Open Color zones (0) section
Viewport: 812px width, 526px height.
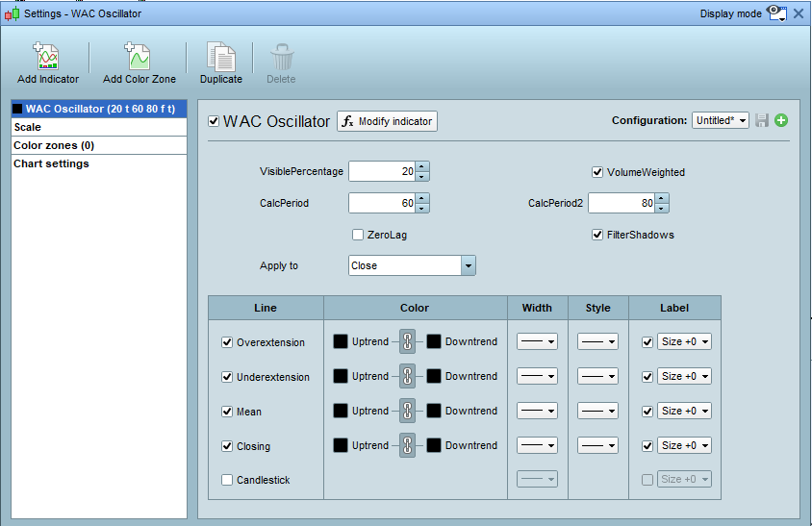99,145
